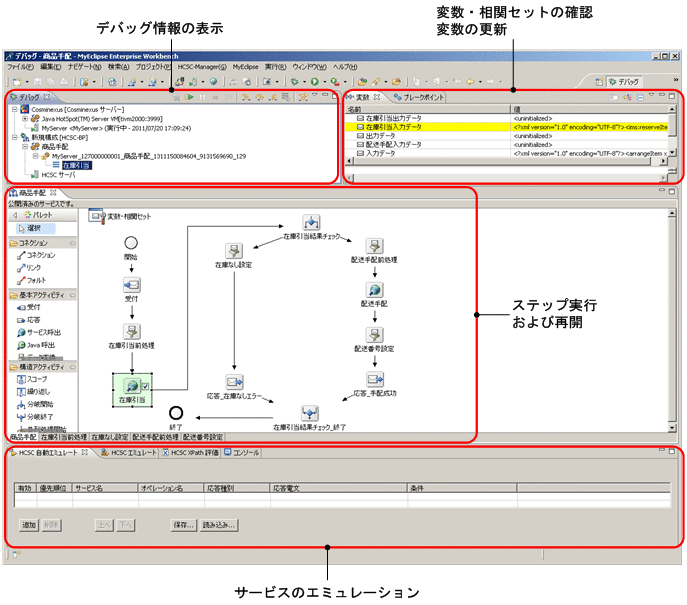Select the 終了 end node on canvas
This screenshot has height=605, width=687.
[x=176, y=413]
